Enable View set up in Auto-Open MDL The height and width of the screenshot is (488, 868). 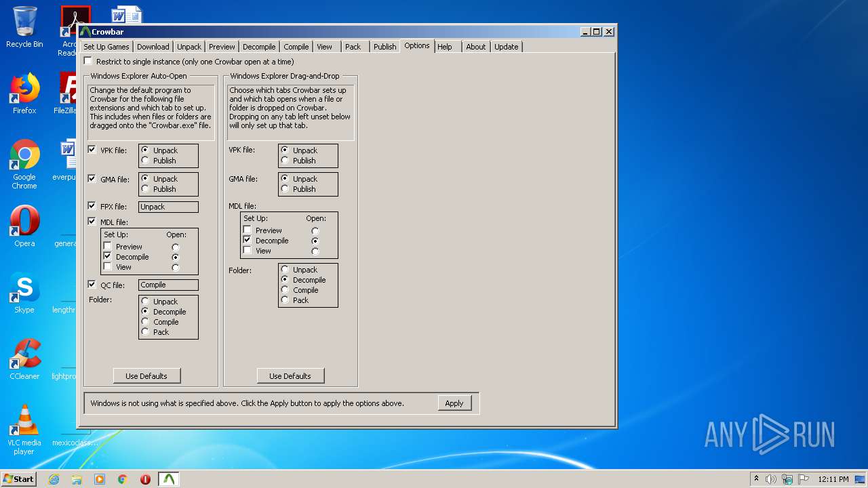coord(107,267)
